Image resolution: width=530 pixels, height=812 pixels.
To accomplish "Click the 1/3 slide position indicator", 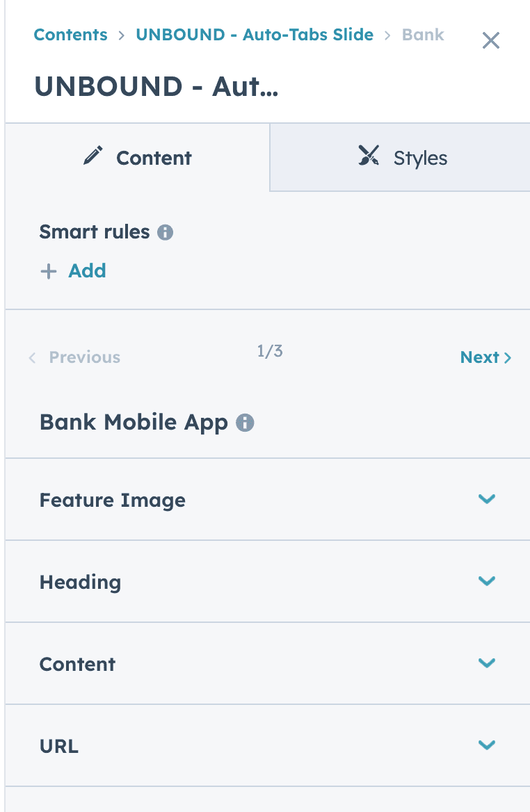I will coord(270,352).
